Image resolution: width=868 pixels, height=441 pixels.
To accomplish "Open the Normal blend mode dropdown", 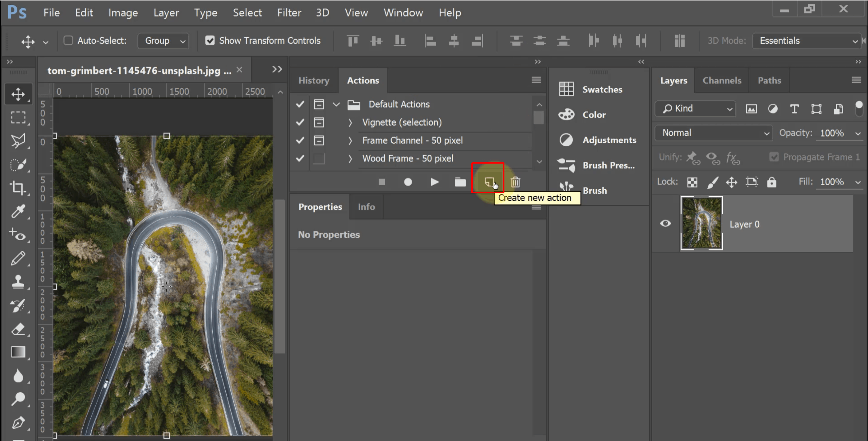I will (714, 133).
